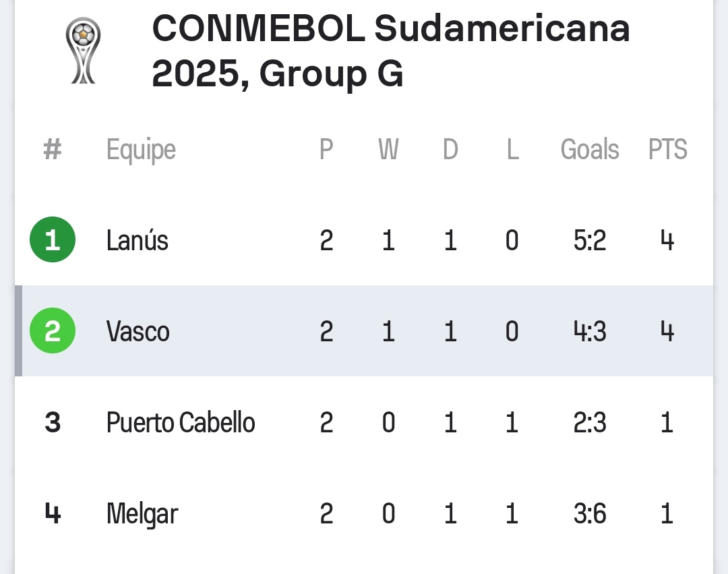Click the W wins column header
728x574 pixels.
tap(388, 149)
